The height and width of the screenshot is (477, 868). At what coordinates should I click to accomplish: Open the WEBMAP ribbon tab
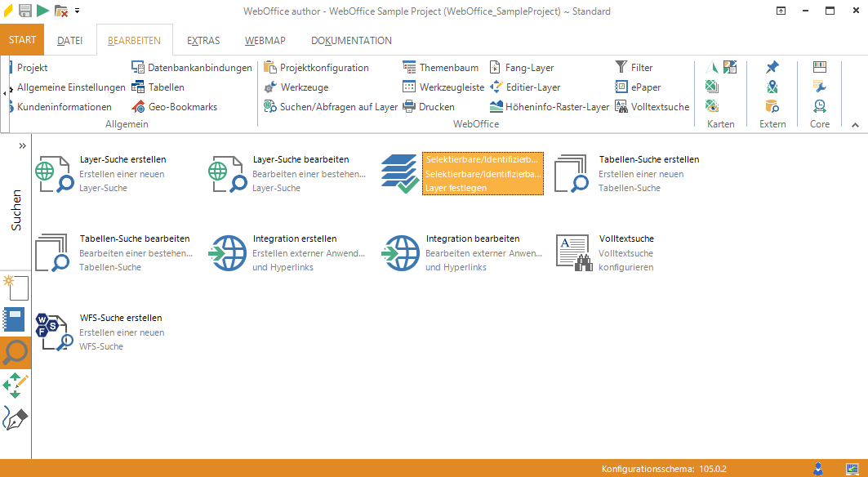[264, 40]
